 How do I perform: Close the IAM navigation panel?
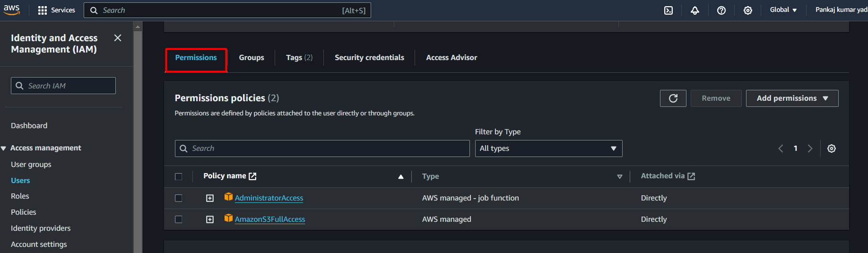pos(118,38)
